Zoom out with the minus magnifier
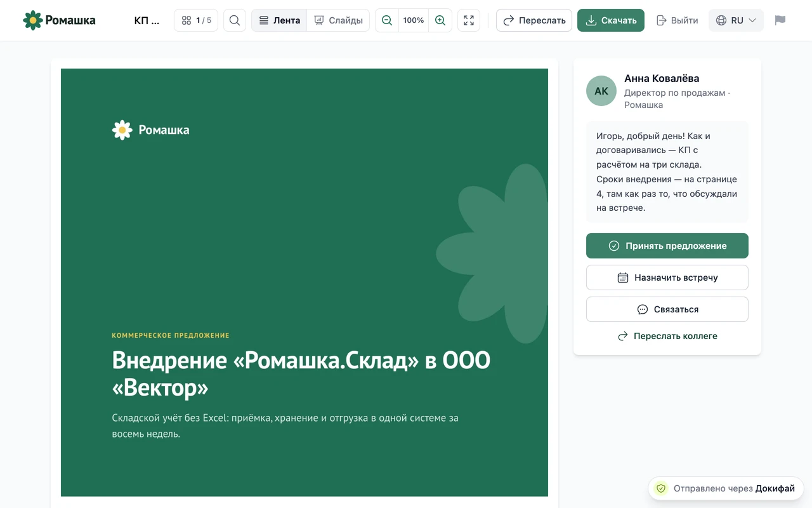The height and width of the screenshot is (508, 812). (x=387, y=20)
